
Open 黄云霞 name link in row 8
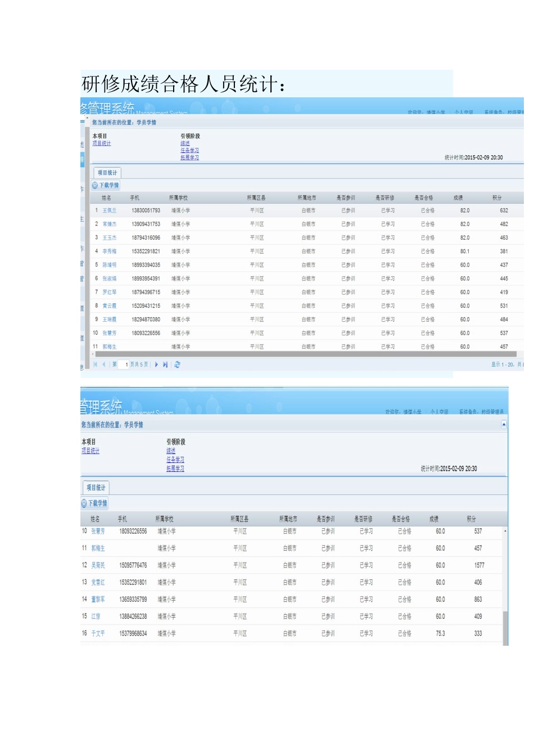[x=110, y=306]
